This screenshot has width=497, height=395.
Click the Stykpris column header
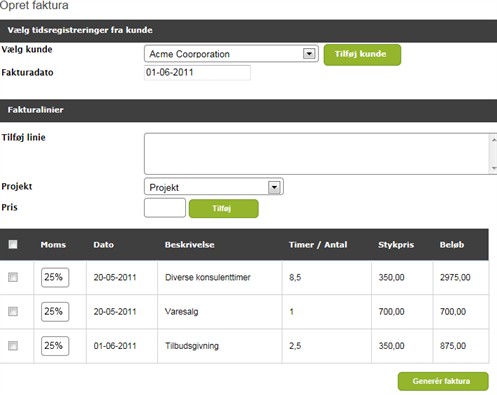(396, 245)
